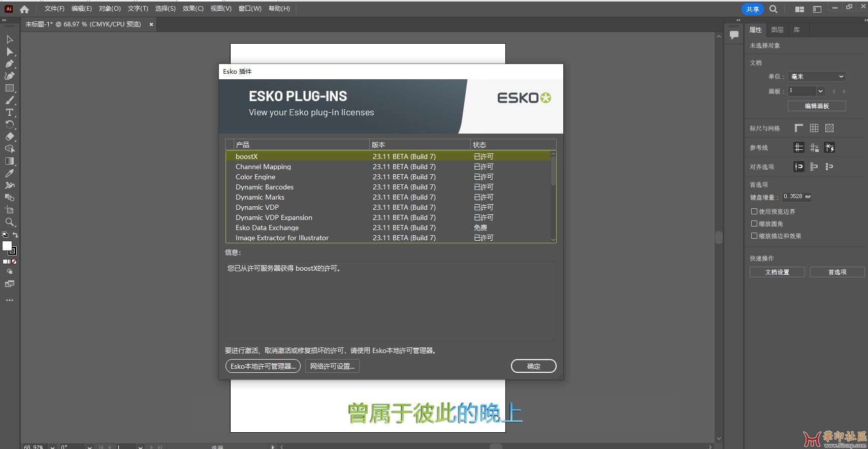The width and height of the screenshot is (868, 449).
Task: Select the Paintbrush tool
Action: (x=10, y=101)
